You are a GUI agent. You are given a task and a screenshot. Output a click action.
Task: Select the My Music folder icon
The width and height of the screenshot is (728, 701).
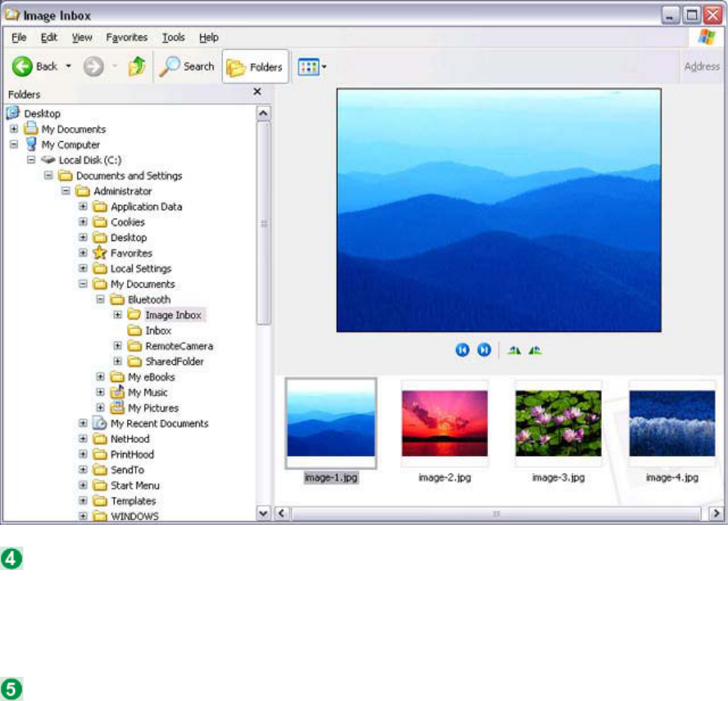click(118, 392)
